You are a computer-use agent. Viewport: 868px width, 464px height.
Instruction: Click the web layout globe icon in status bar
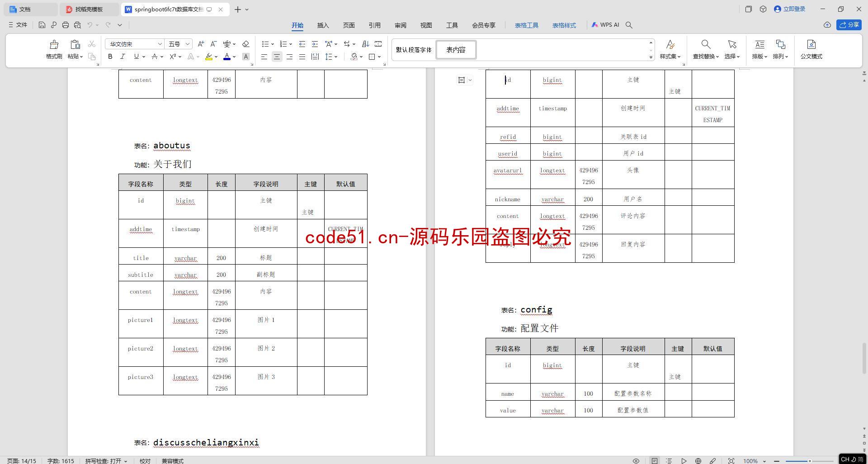(698, 461)
